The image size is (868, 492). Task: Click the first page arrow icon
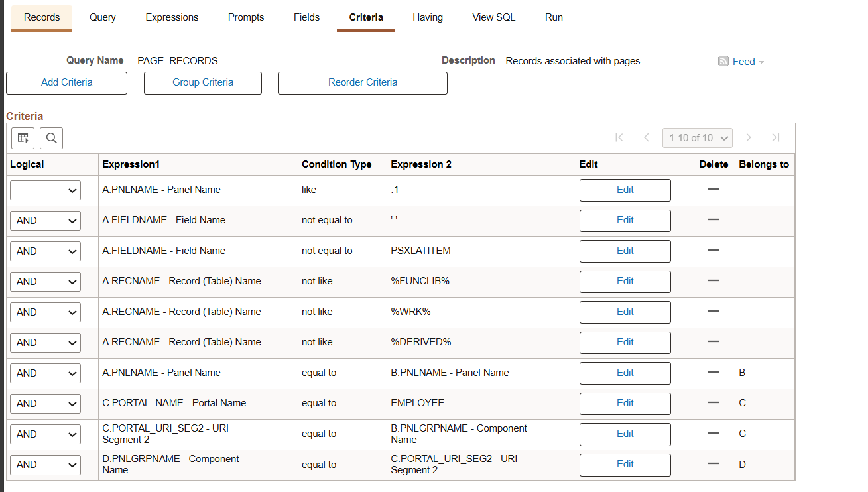click(x=619, y=137)
